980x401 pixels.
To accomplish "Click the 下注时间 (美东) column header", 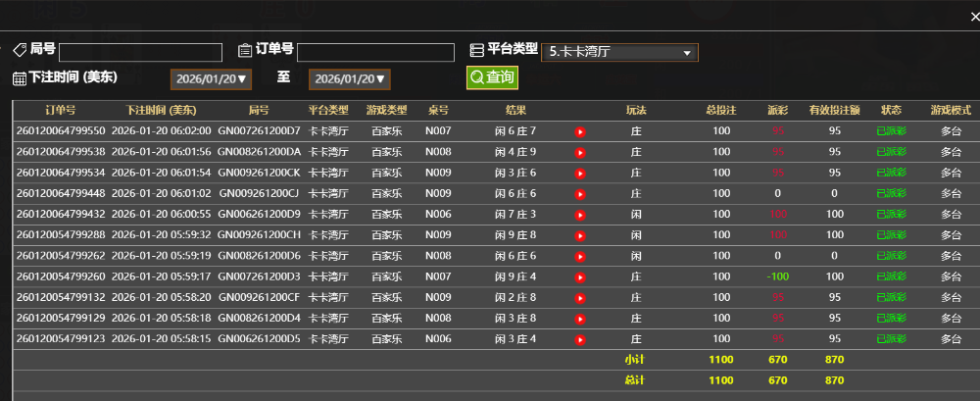I will click(x=161, y=110).
